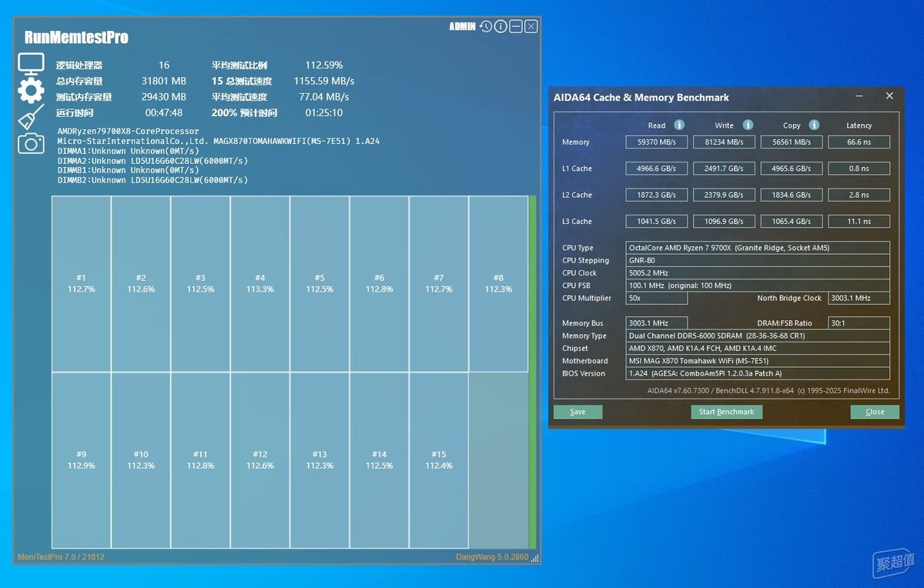This screenshot has height=588, width=924.
Task: Select memory test tile #9
Action: click(81, 460)
